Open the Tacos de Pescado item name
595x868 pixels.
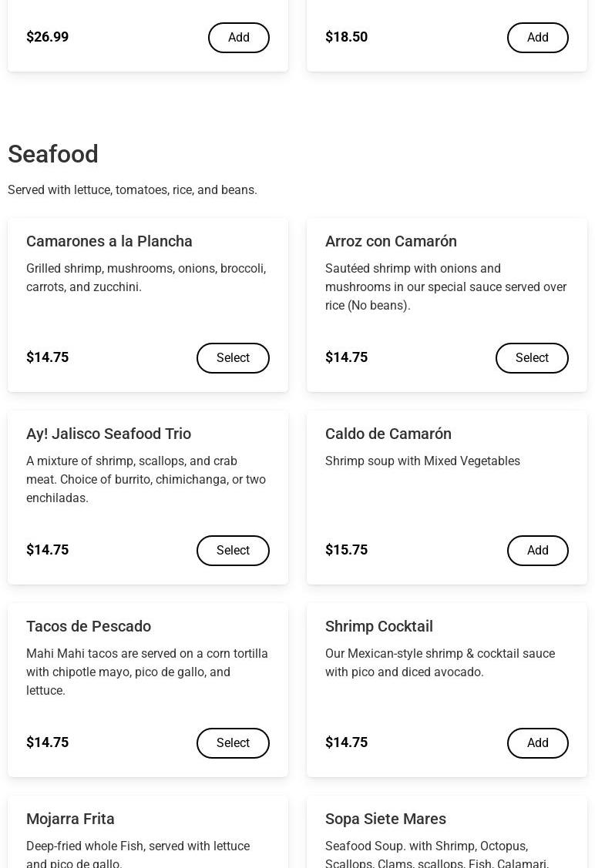tap(89, 626)
